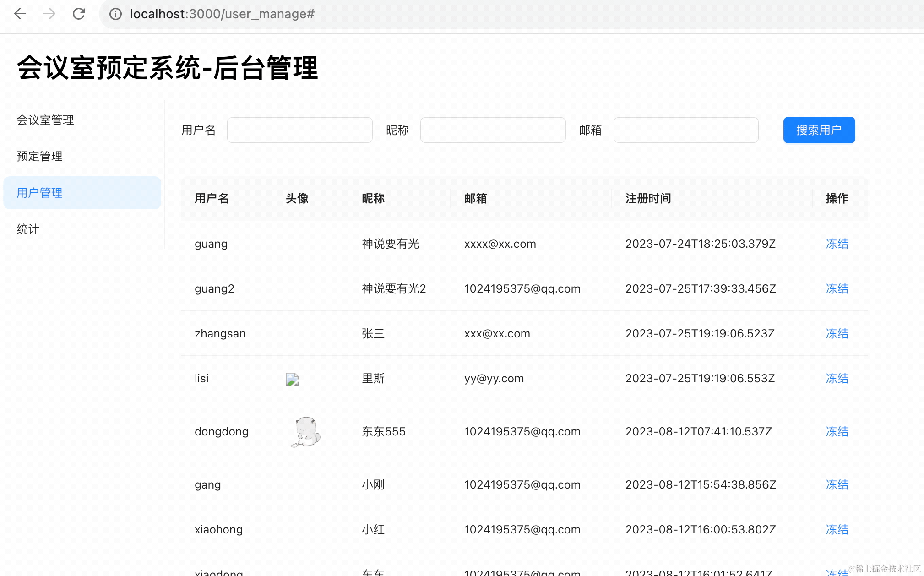Click the browser back arrow
The height and width of the screenshot is (576, 924).
pyautogui.click(x=20, y=14)
